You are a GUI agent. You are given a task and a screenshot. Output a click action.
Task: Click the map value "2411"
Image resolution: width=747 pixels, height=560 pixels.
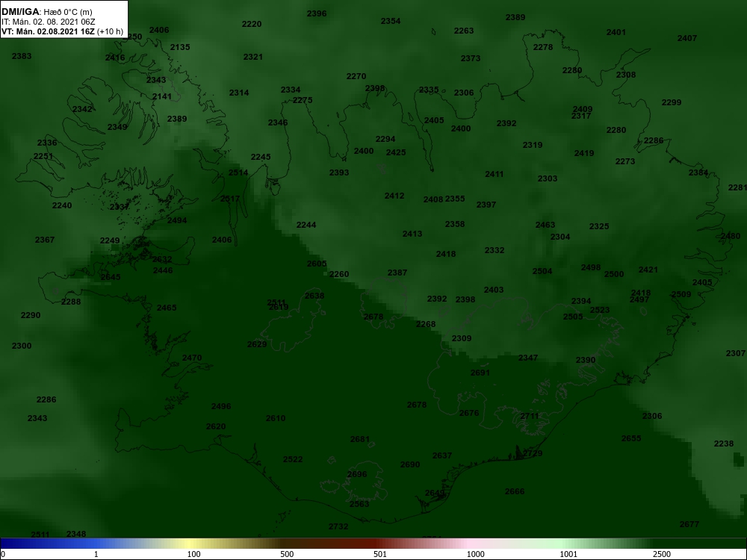coord(495,174)
